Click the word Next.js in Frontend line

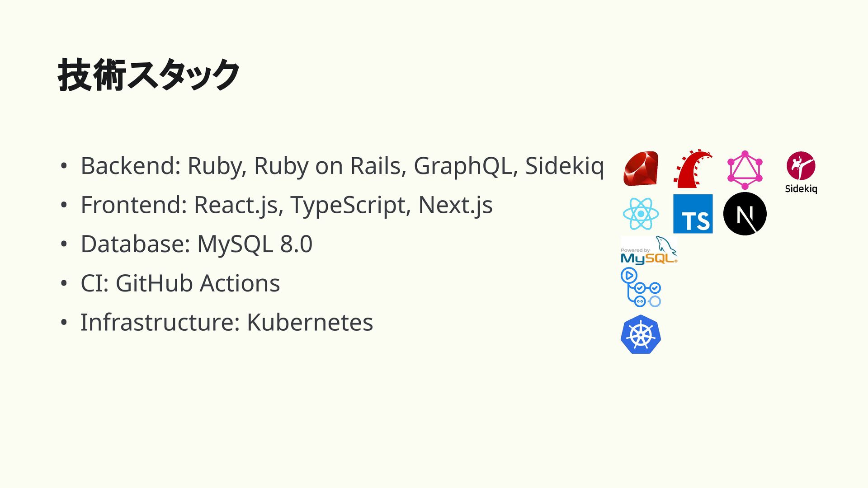click(455, 205)
